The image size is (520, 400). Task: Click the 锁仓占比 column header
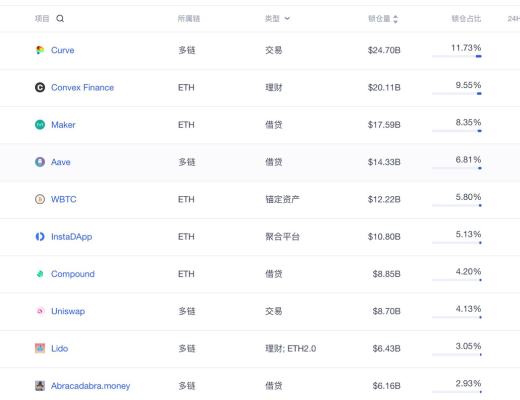(x=466, y=19)
